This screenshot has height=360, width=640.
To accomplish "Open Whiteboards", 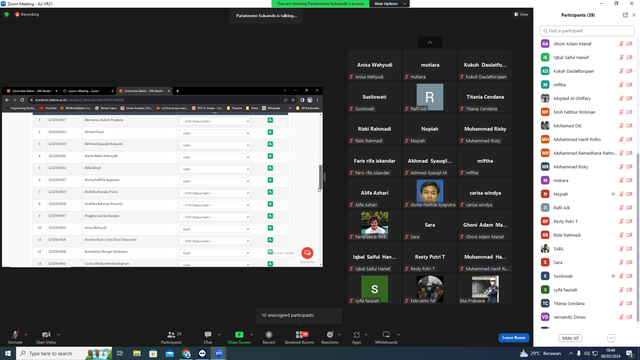I will [386, 335].
